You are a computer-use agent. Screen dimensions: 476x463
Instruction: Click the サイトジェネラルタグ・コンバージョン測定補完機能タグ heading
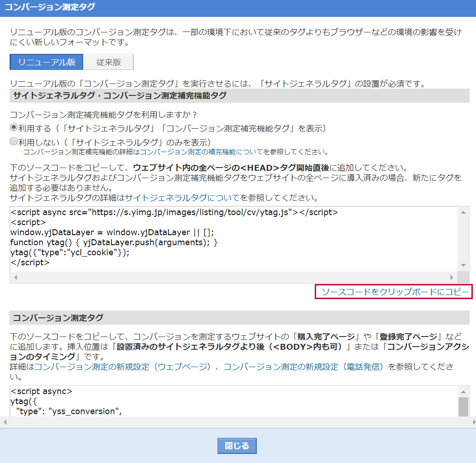120,95
